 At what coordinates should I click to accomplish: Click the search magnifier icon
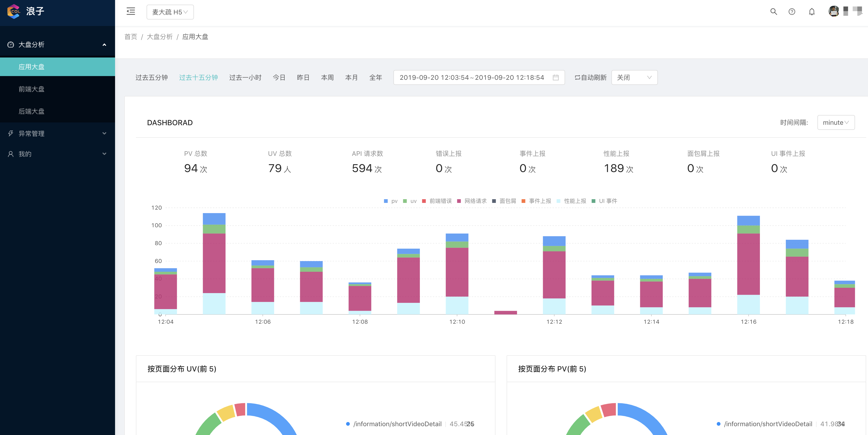773,12
